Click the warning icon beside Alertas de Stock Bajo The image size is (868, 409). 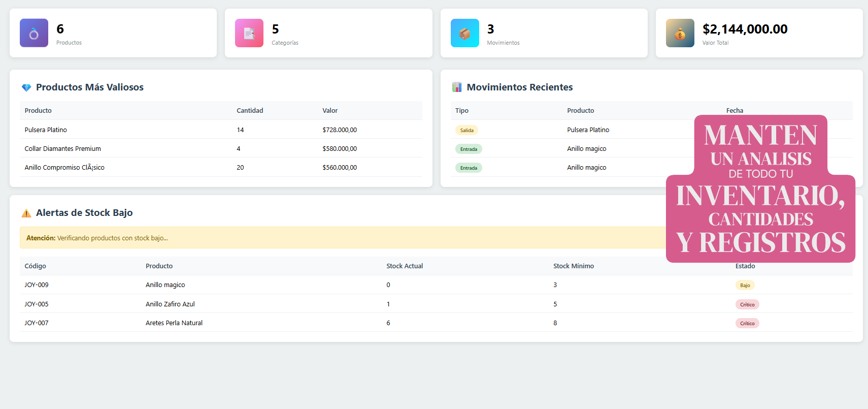click(x=26, y=213)
